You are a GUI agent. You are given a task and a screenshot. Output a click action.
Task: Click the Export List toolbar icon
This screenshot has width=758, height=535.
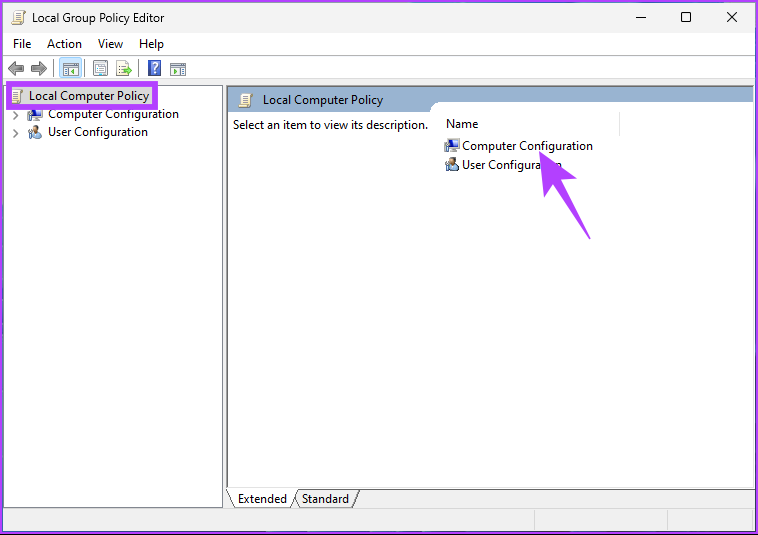coord(124,68)
